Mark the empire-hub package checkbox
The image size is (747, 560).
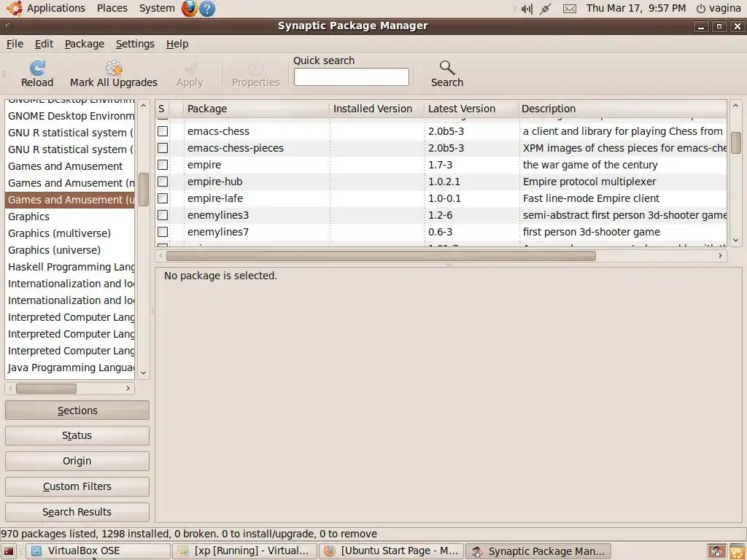tap(163, 182)
